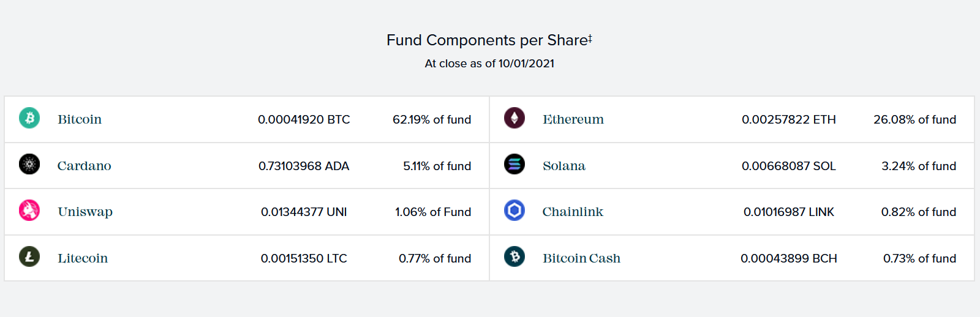Select the Bitcoin Cash name label

pos(582,258)
